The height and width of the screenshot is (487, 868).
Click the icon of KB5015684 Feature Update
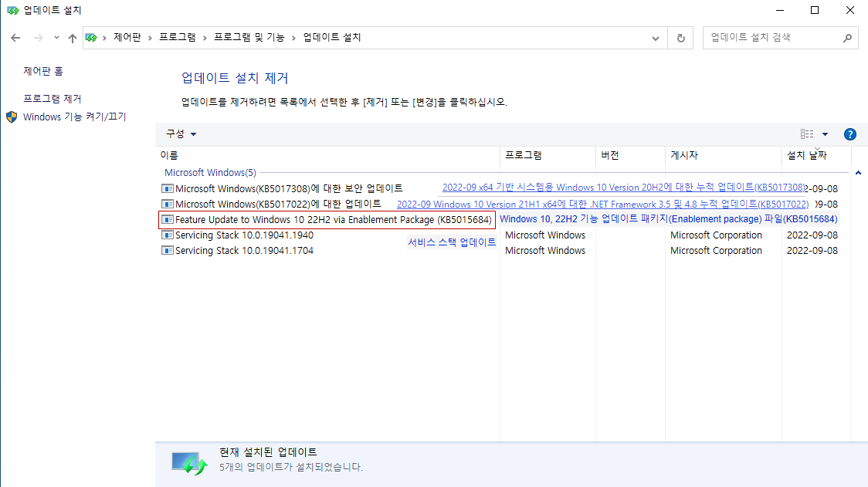point(167,220)
